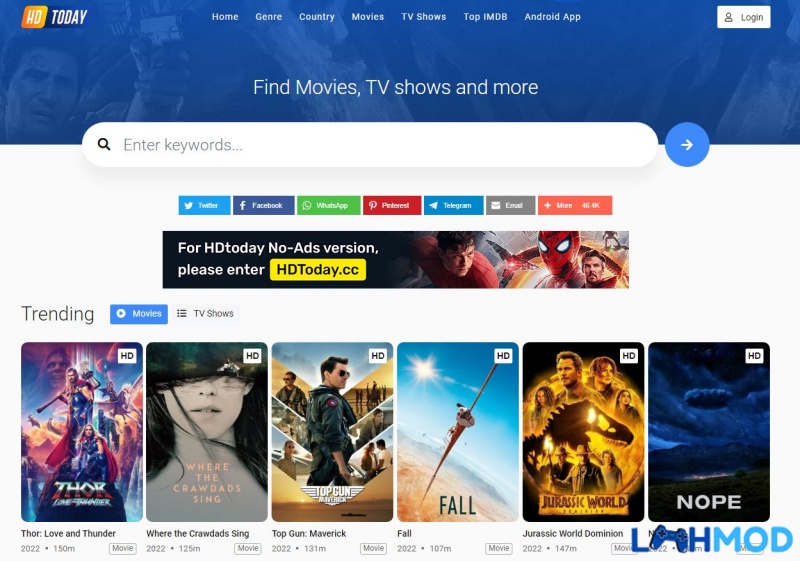
Task: Share on Pinterest
Action: point(392,205)
